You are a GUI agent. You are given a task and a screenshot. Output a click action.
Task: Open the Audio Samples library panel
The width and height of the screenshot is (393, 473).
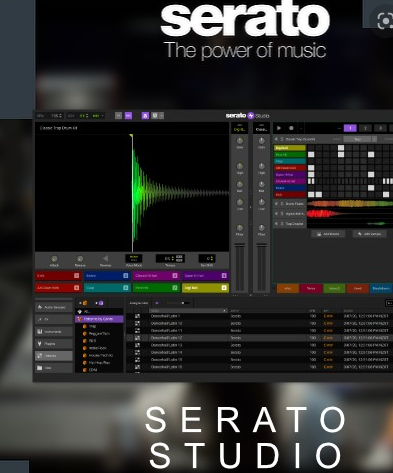coord(54,307)
